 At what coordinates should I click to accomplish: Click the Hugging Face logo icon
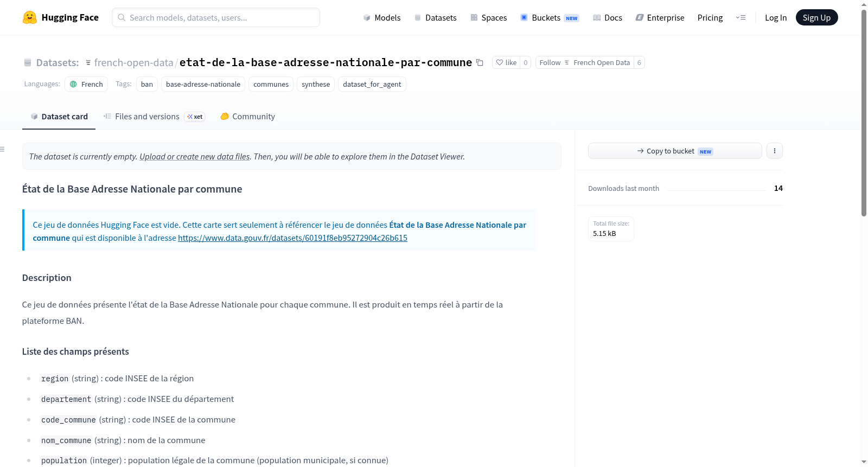pyautogui.click(x=30, y=17)
